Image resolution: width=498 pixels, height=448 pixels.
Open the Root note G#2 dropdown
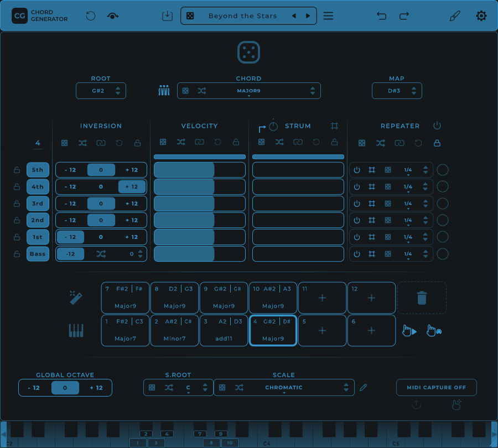click(101, 91)
